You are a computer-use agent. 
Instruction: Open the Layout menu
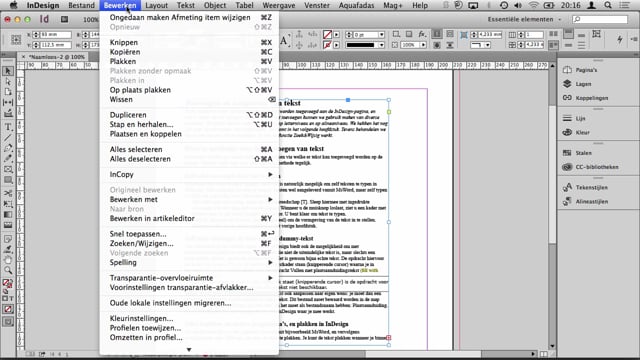(x=156, y=5)
